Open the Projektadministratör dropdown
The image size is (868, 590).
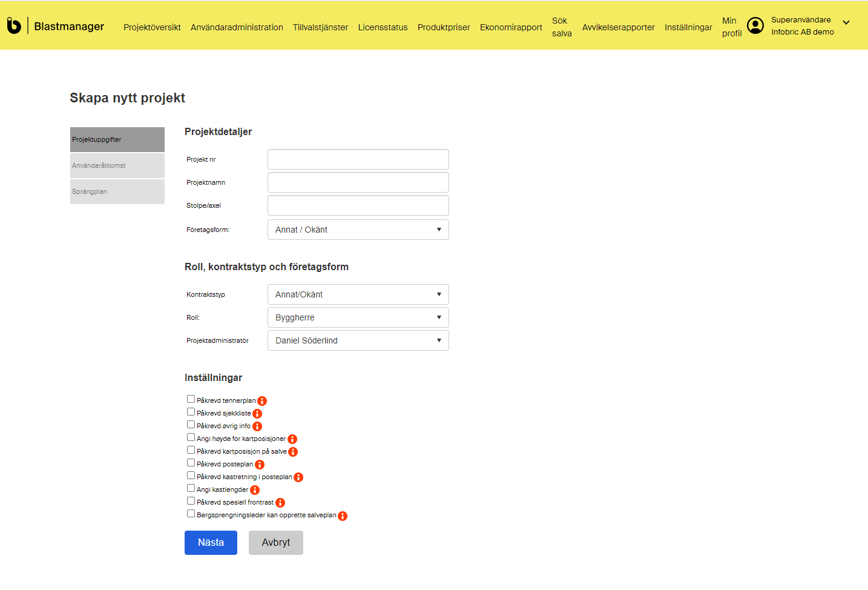click(x=358, y=340)
